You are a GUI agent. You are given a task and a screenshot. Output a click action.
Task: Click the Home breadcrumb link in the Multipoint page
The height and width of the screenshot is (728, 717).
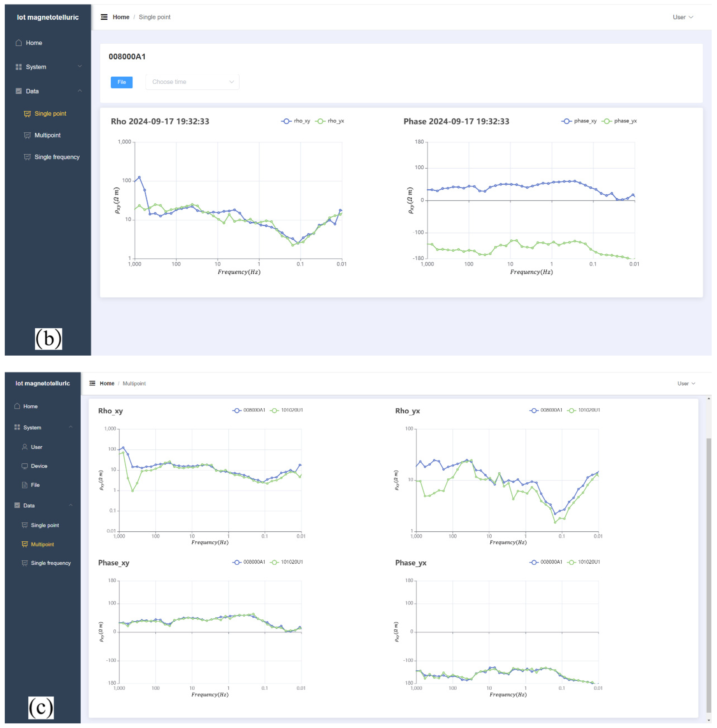(x=107, y=383)
